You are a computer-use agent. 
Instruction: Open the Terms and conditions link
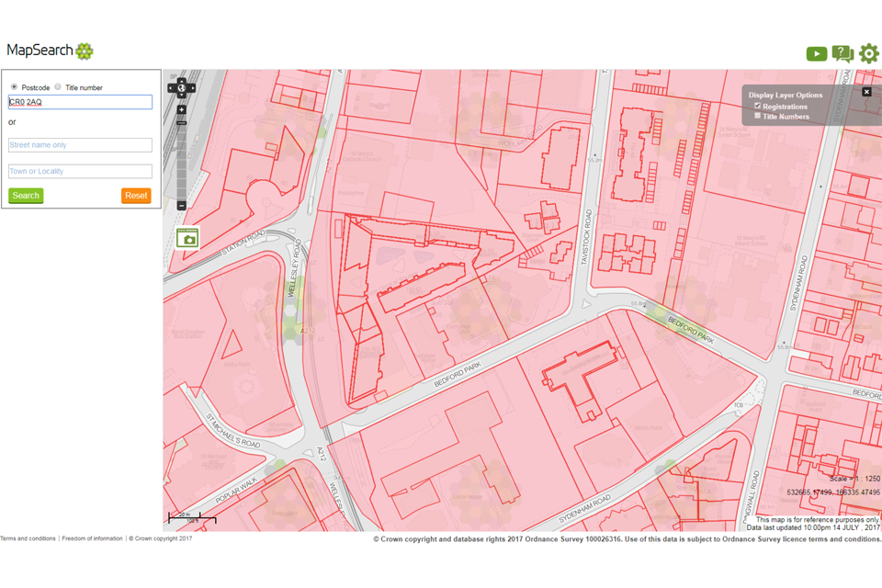tap(28, 538)
